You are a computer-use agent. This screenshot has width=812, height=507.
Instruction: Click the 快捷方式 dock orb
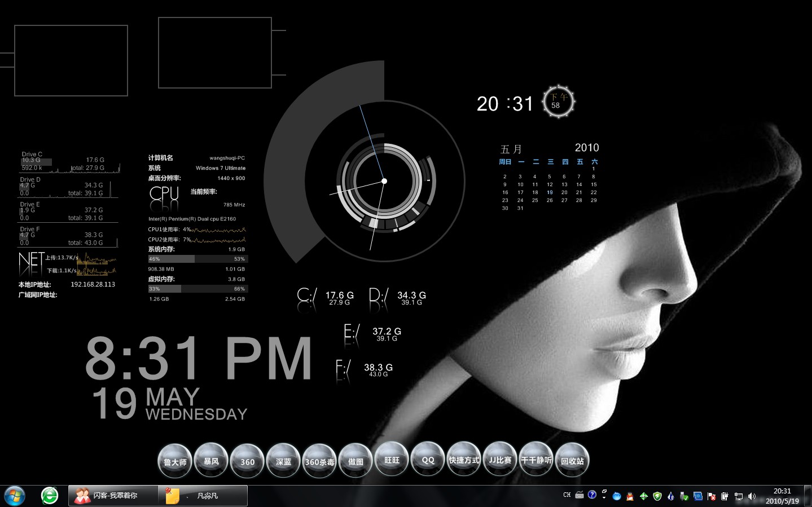[x=464, y=459]
